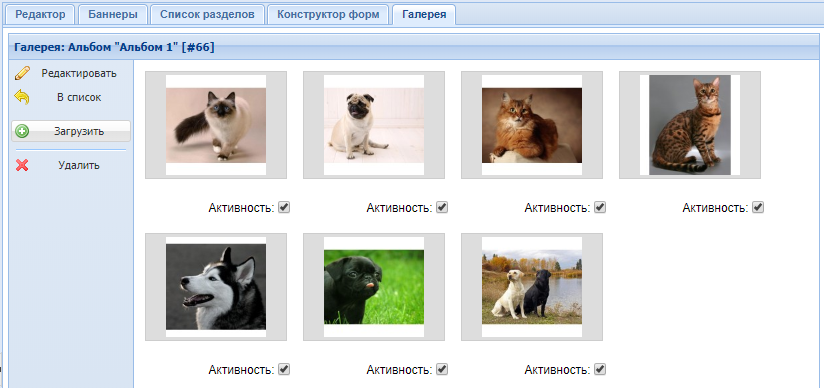Click the Удалить button label

pyautogui.click(x=79, y=166)
